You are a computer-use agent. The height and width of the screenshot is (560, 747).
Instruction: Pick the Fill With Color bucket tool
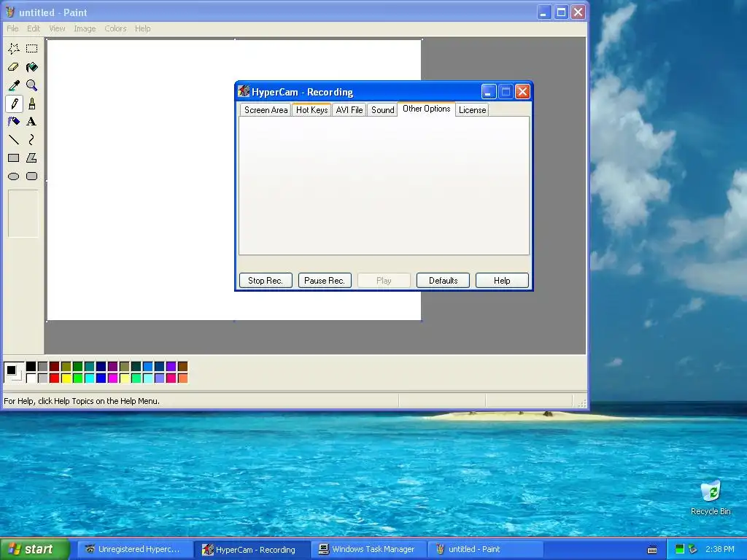coord(32,67)
